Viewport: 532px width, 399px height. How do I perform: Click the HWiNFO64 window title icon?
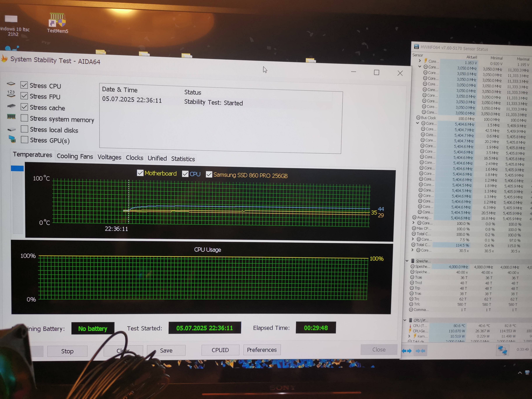(x=416, y=47)
